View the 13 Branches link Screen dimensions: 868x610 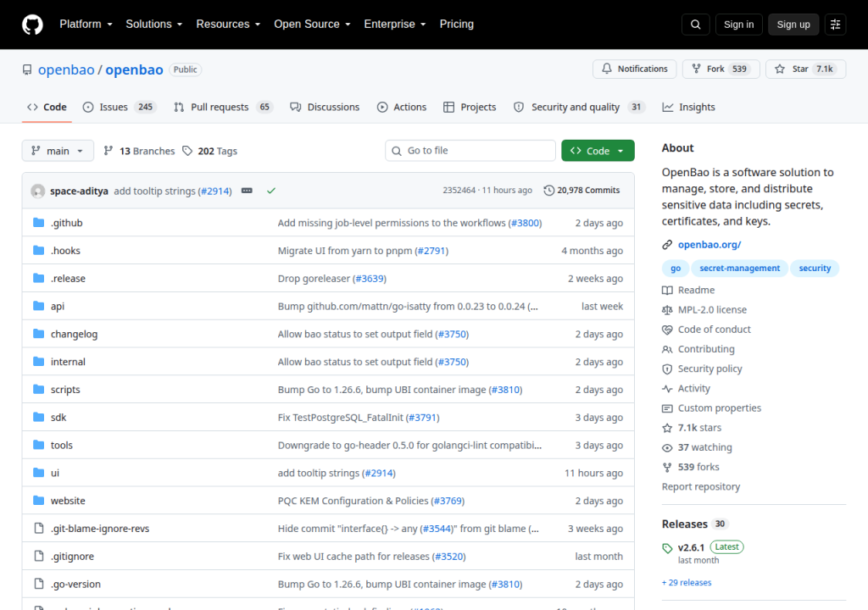click(139, 151)
